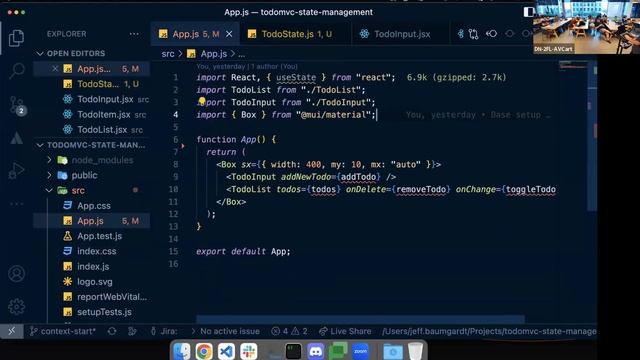The width and height of the screenshot is (640, 360).
Task: Click the synchronize changes icon in status bar
Action: pyautogui.click(x=112, y=331)
